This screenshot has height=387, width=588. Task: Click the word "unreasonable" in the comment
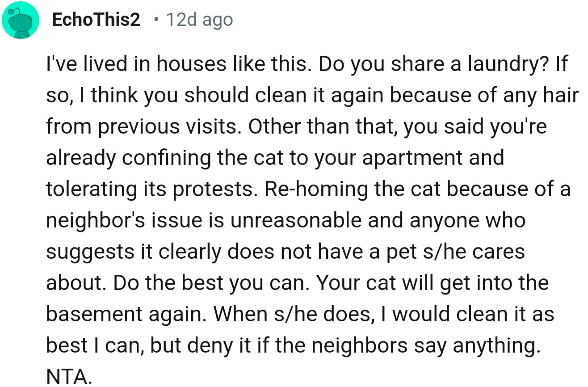coord(296,220)
